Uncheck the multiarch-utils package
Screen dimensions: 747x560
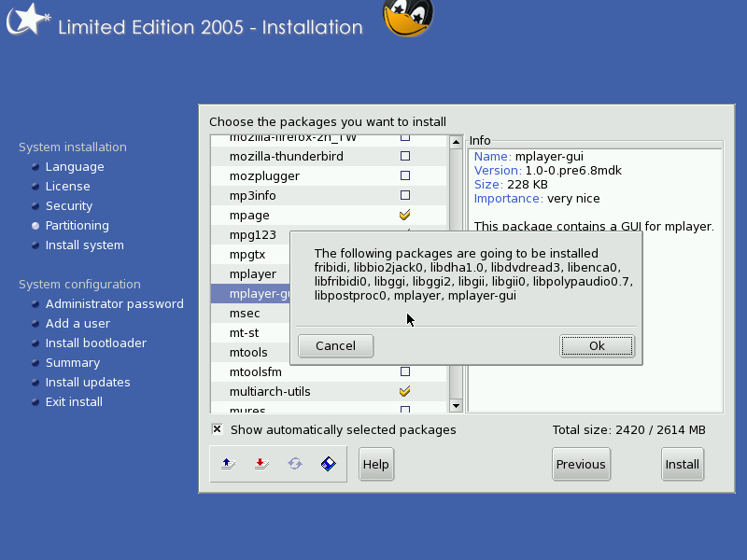405,391
